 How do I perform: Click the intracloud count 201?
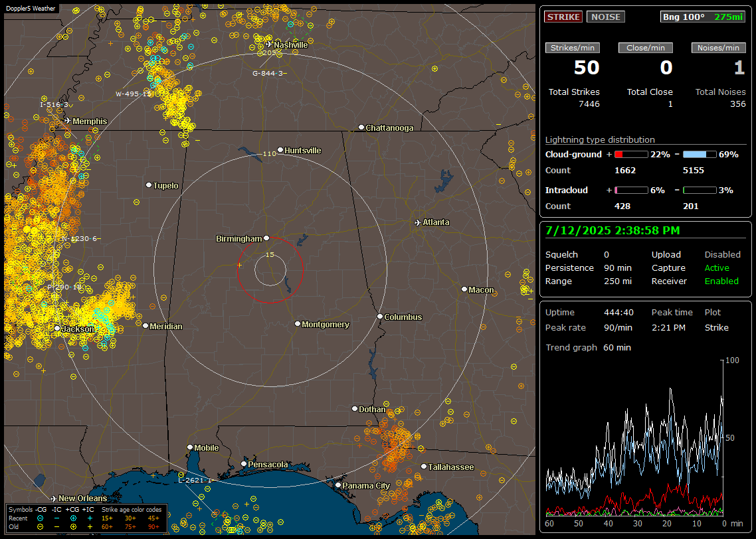pyautogui.click(x=691, y=206)
